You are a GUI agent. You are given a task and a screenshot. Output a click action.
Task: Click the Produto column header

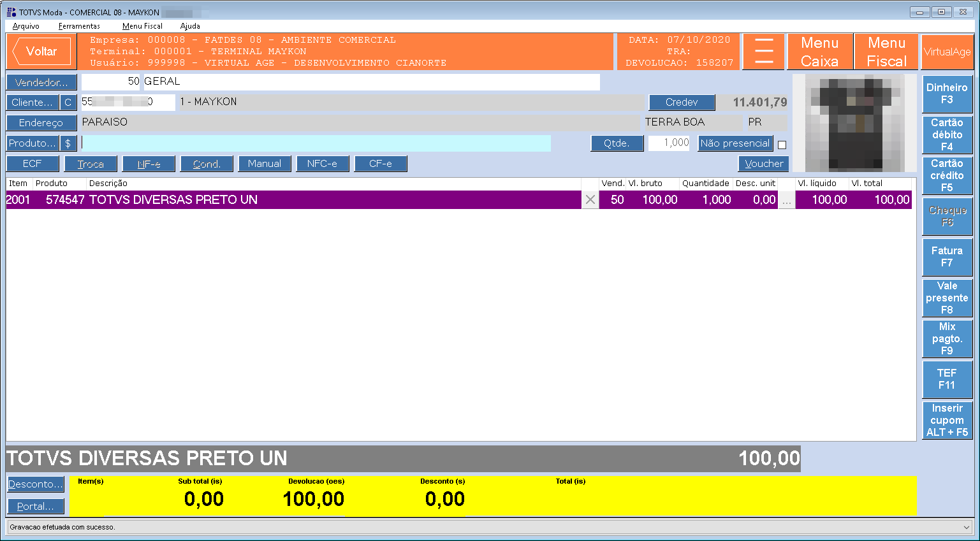[60, 184]
